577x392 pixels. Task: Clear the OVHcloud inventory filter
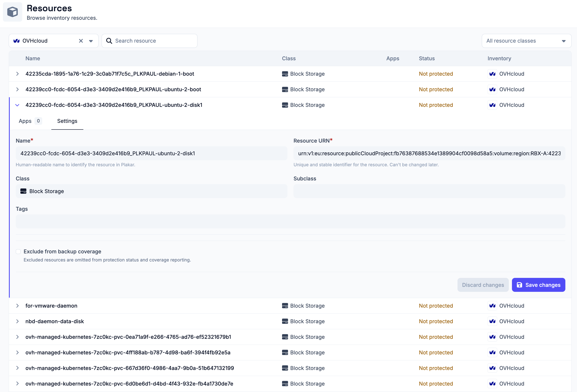click(81, 41)
